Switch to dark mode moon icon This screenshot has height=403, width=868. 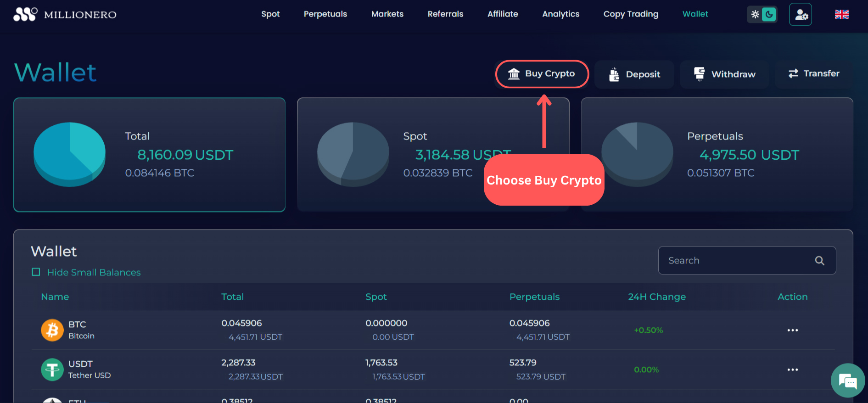point(769,14)
